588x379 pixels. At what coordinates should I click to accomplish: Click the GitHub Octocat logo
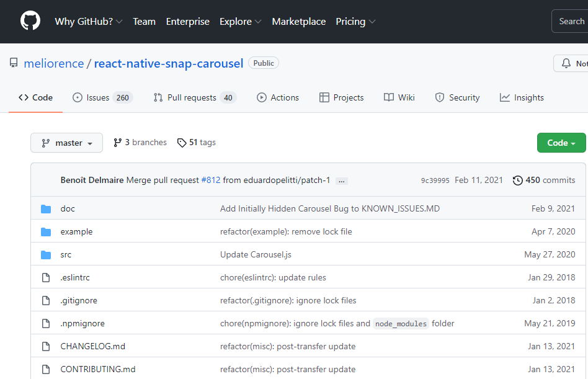[30, 20]
